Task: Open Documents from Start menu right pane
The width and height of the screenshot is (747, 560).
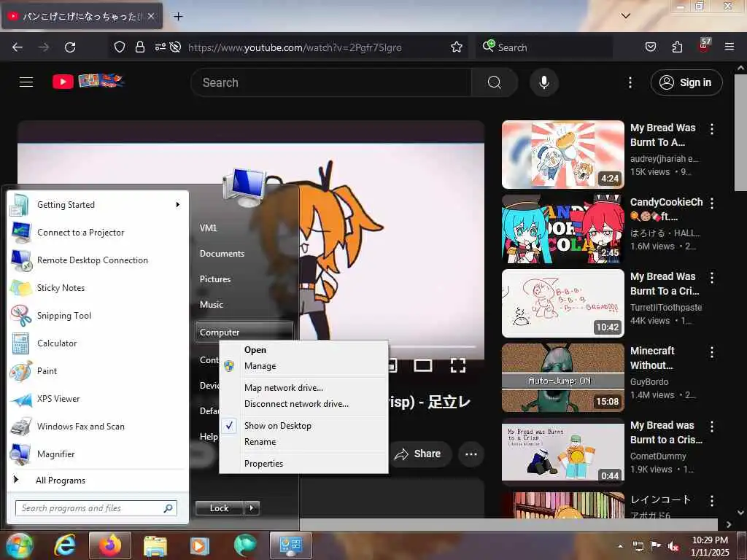Action: pos(222,254)
